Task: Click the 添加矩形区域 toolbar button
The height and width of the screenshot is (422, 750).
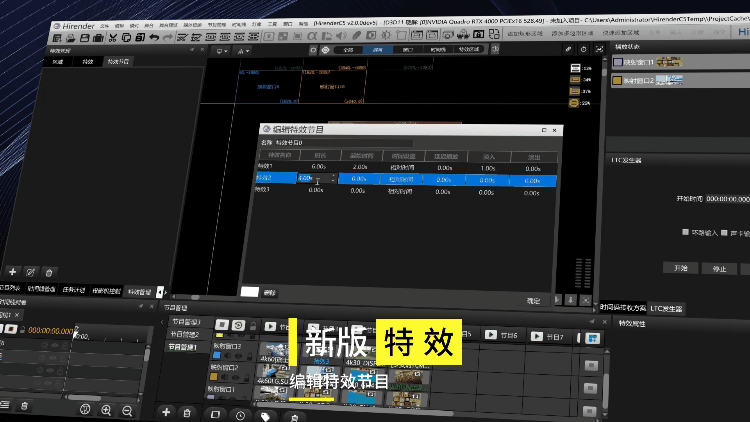Action: [x=525, y=33]
